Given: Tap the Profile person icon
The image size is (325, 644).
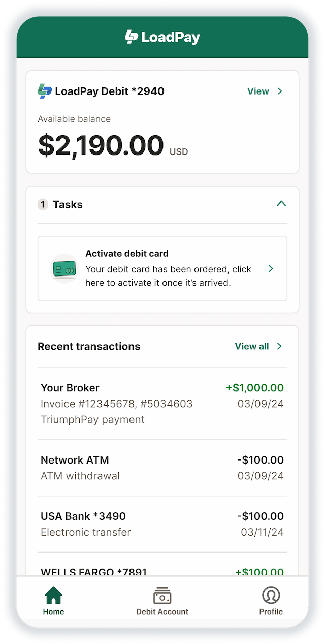Looking at the screenshot, I should point(271,595).
